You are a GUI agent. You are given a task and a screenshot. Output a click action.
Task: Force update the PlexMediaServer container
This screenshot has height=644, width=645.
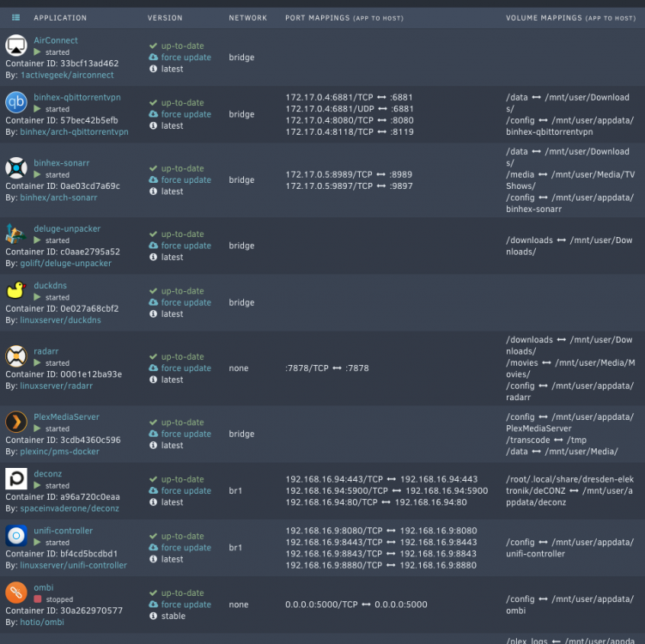coord(186,434)
